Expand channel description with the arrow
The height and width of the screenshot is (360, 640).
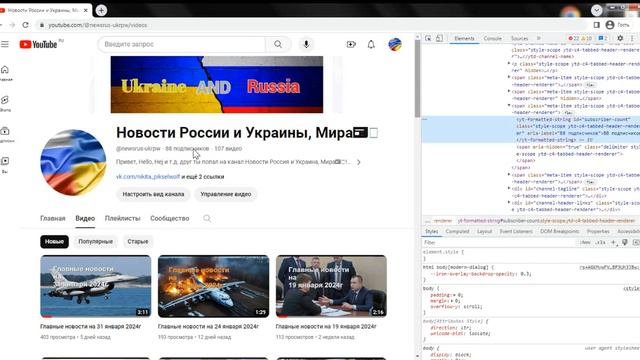(x=358, y=162)
